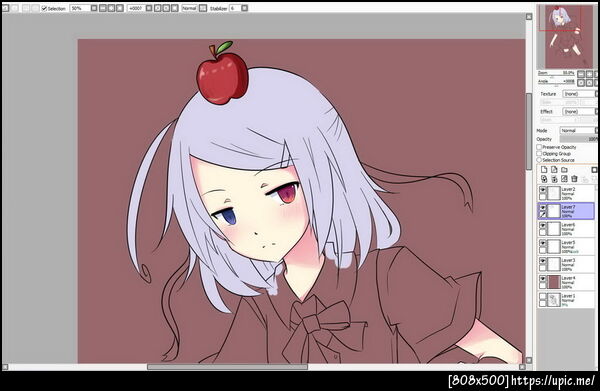The width and height of the screenshot is (600, 391).
Task: Toggle the link box under Layer2's eye
Action: pyautogui.click(x=543, y=197)
